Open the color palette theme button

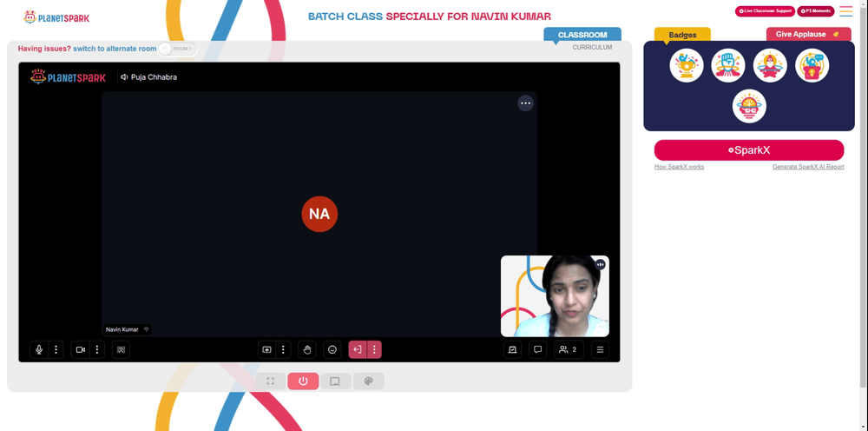pyautogui.click(x=368, y=381)
